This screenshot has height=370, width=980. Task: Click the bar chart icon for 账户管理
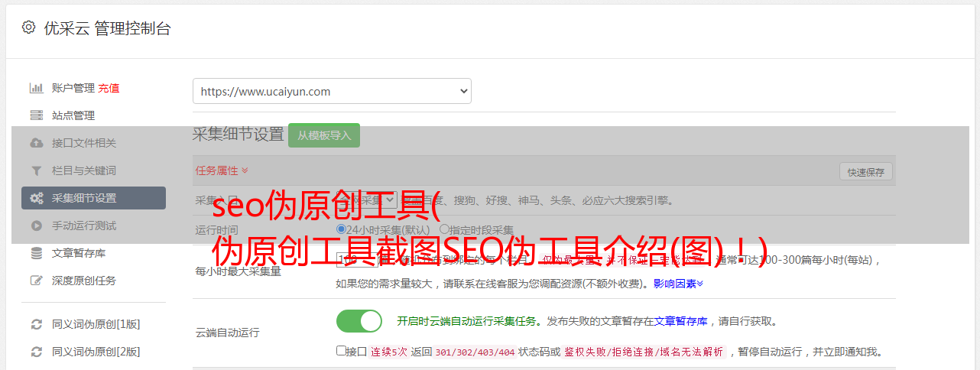36,88
